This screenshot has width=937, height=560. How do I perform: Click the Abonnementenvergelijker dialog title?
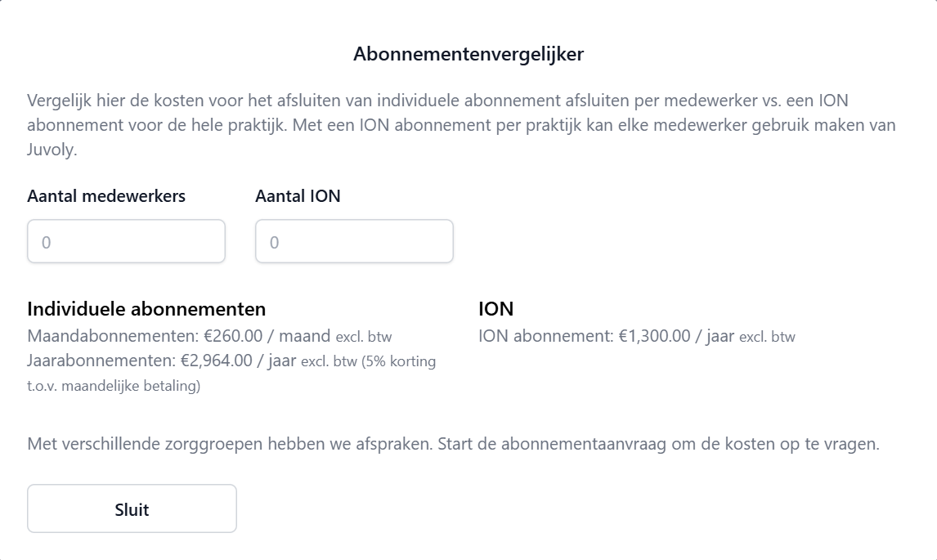(468, 54)
